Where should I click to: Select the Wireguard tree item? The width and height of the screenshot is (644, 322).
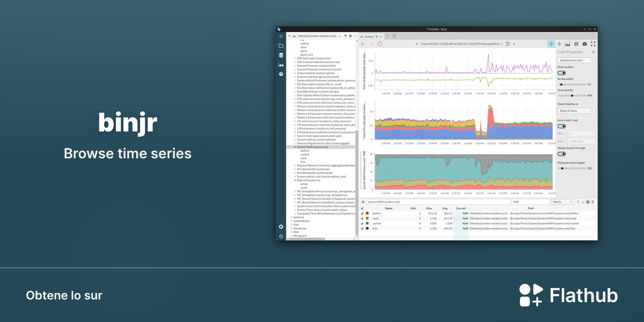(x=299, y=236)
